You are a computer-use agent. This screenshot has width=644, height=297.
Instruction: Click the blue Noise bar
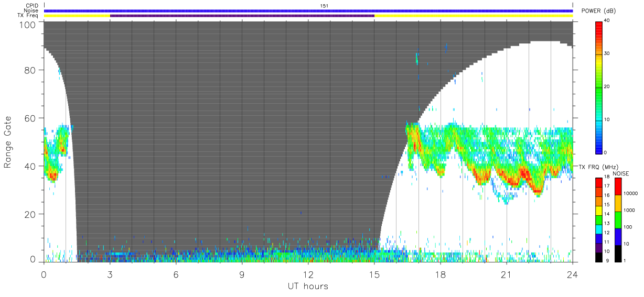308,10
